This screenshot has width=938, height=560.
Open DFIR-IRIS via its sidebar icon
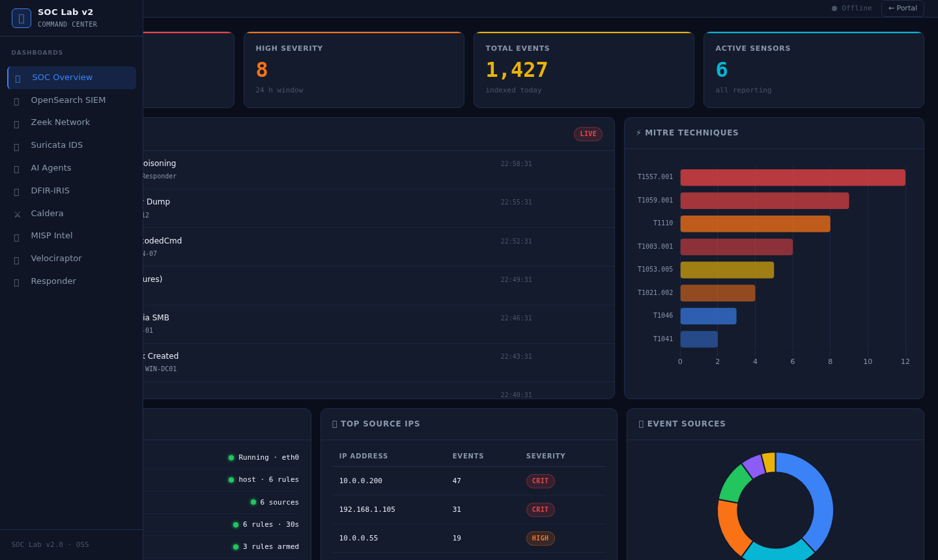tap(16, 190)
